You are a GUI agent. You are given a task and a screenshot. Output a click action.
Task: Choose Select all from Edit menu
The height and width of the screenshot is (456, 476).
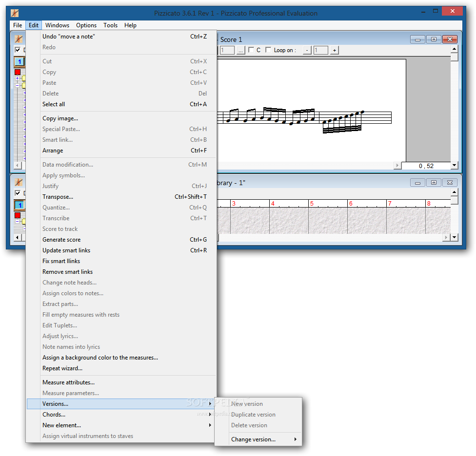pos(121,104)
